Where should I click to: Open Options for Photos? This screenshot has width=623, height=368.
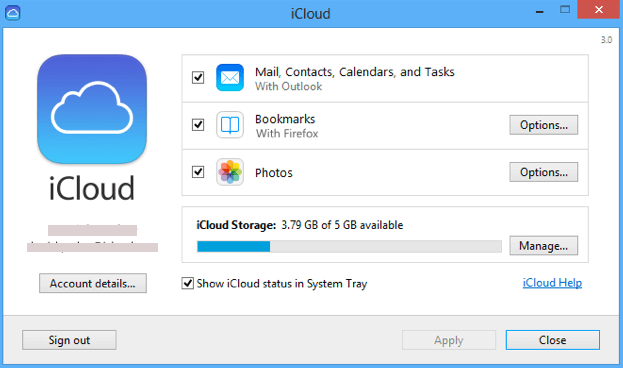(544, 172)
